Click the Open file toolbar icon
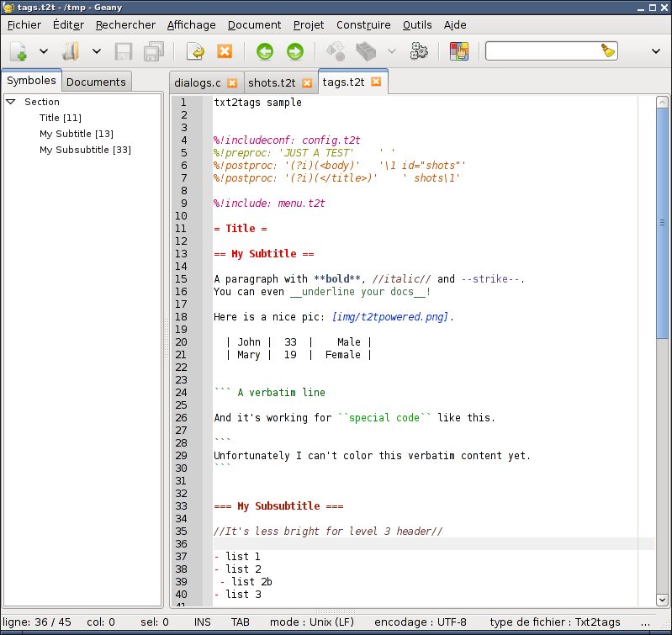The height and width of the screenshot is (635, 672). (x=71, y=51)
